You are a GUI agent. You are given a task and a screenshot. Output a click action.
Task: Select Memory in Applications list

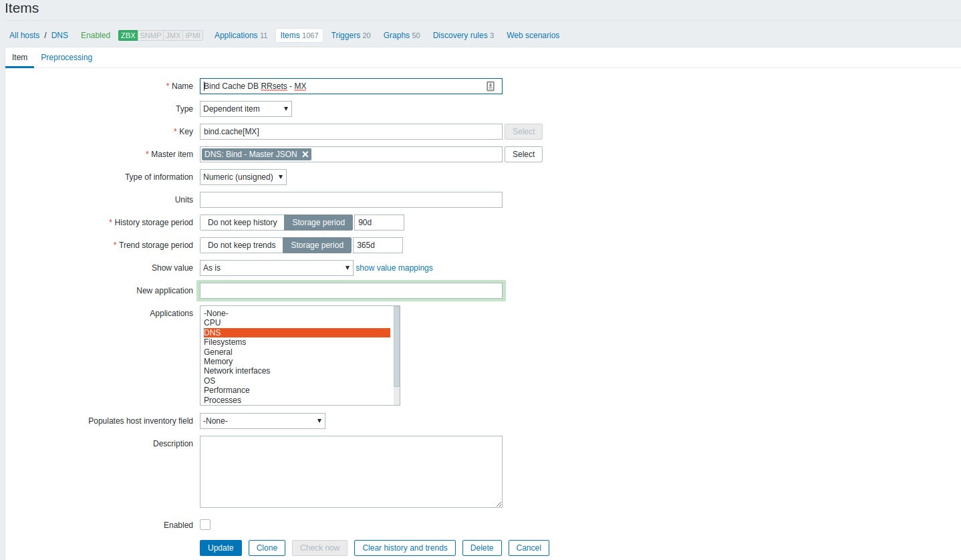[297, 362]
